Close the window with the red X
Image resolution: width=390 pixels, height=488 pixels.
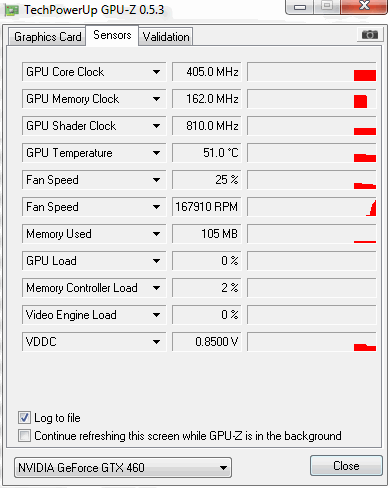364,7
